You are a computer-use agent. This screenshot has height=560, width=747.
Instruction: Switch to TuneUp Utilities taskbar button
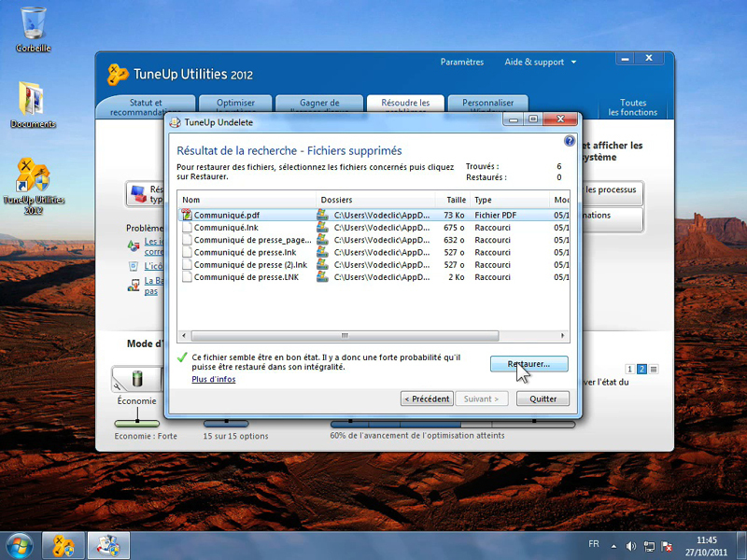(63, 546)
